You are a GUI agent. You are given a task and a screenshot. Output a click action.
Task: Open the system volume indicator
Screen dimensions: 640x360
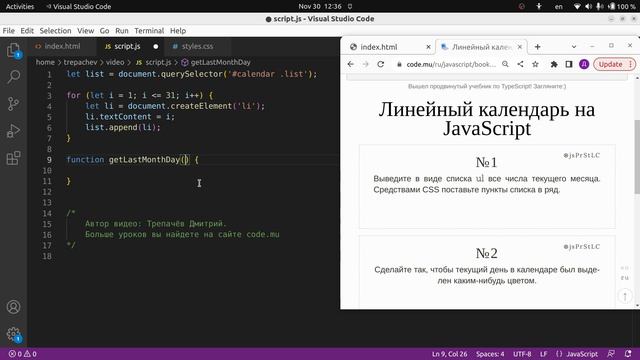click(x=588, y=7)
